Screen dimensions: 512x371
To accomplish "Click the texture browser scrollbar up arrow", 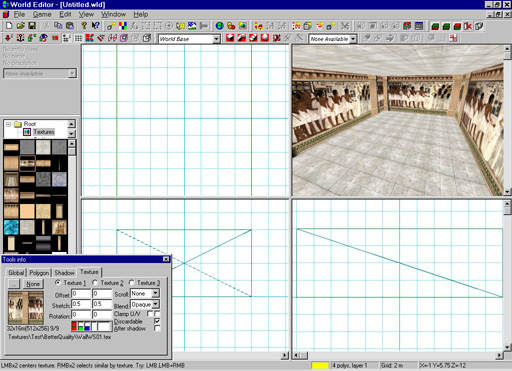I will coord(72,144).
